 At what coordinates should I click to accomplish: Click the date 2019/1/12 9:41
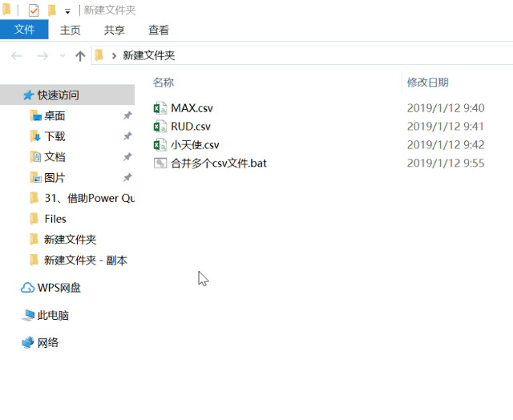tap(446, 127)
